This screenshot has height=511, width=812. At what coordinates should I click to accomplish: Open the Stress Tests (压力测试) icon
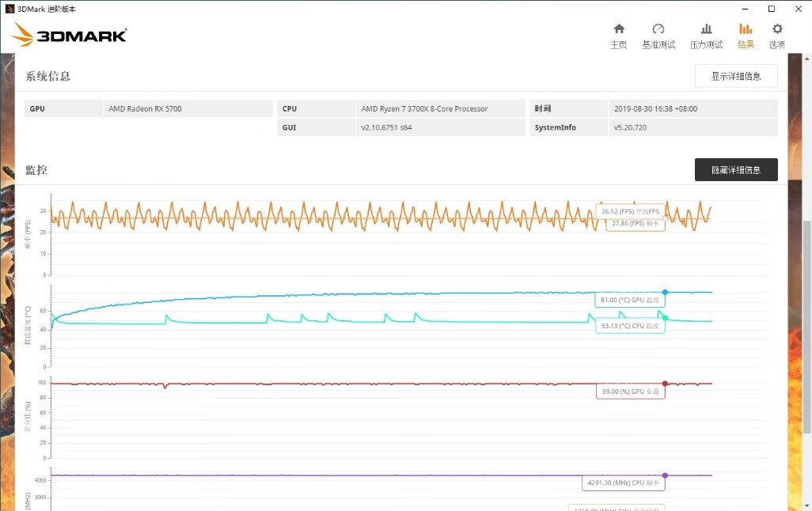click(x=706, y=29)
